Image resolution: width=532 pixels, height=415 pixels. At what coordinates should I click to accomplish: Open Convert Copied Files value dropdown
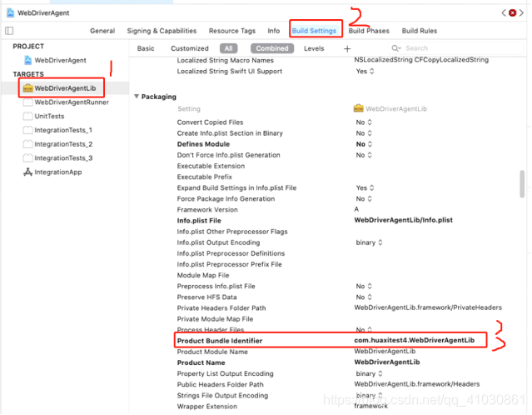point(364,122)
